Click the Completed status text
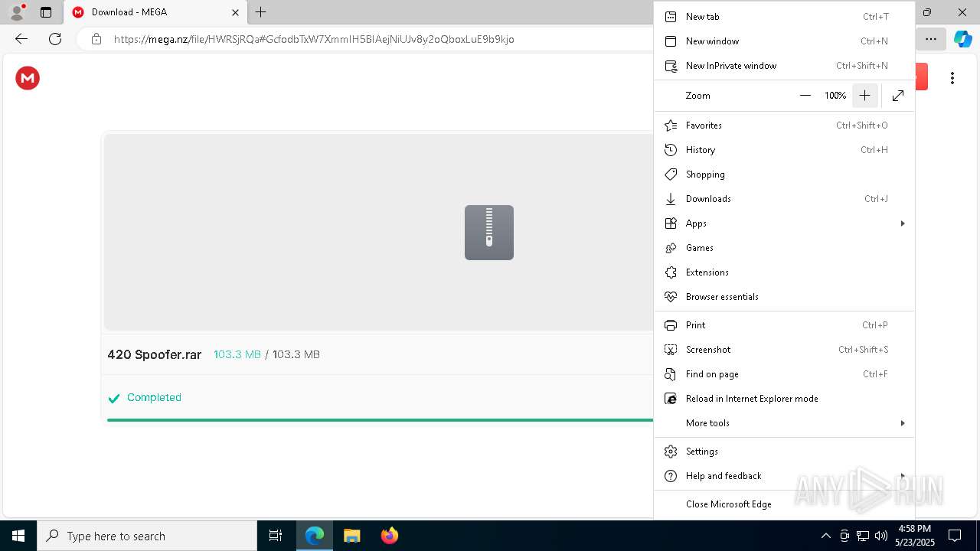Screen dimensions: 980x551 point(154,398)
